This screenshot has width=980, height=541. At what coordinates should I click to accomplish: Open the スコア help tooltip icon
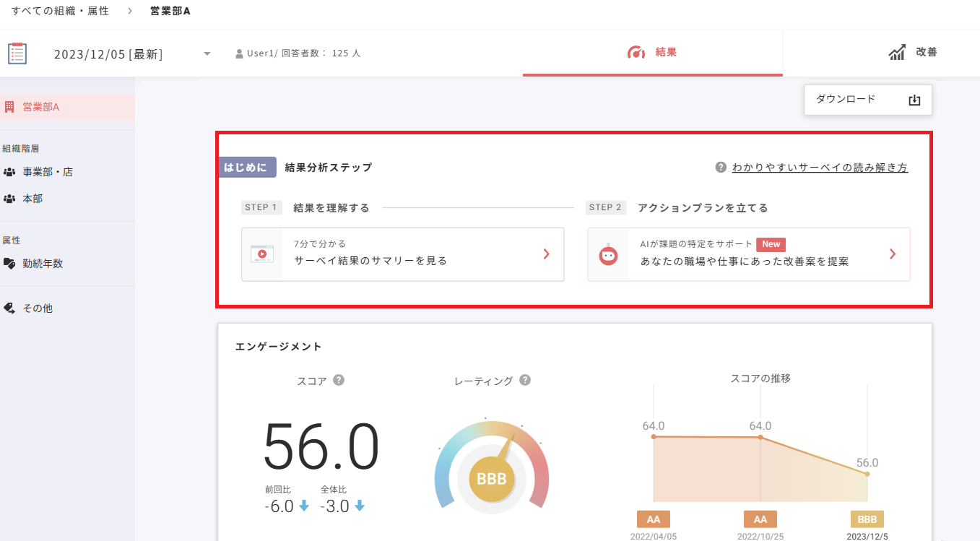click(337, 379)
